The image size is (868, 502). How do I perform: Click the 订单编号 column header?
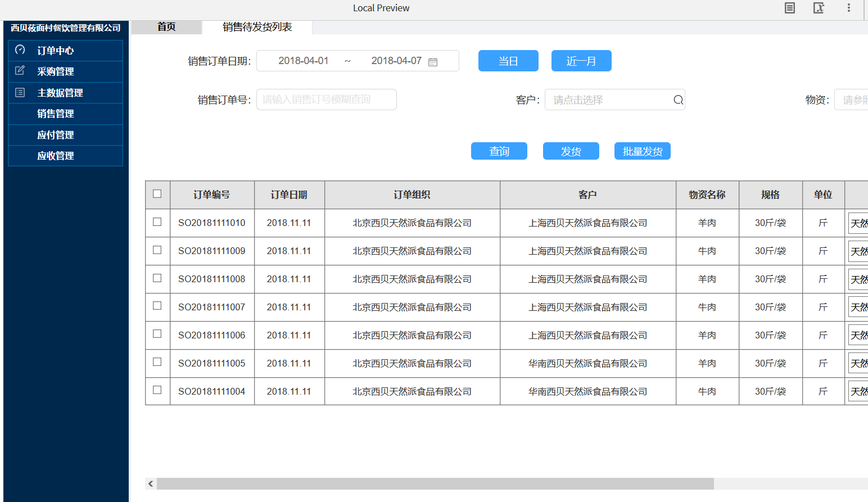(x=212, y=195)
